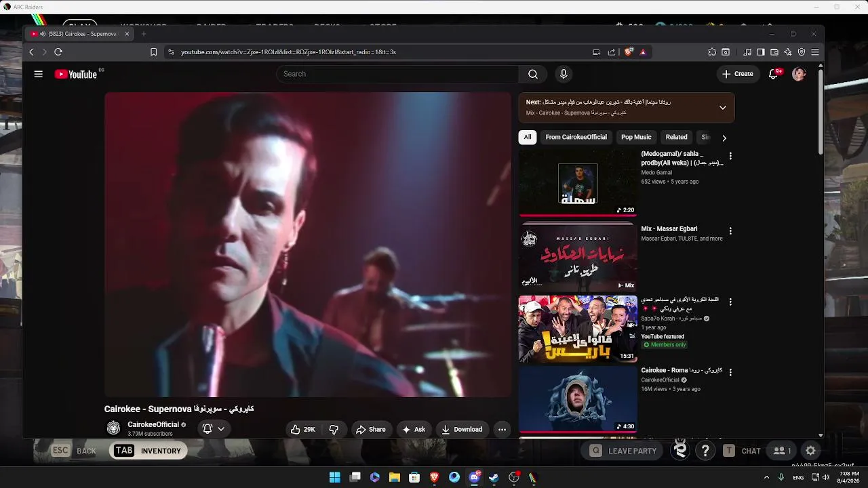Open the Leo AI sparkle icon
868x488 pixels.
pyautogui.click(x=788, y=52)
